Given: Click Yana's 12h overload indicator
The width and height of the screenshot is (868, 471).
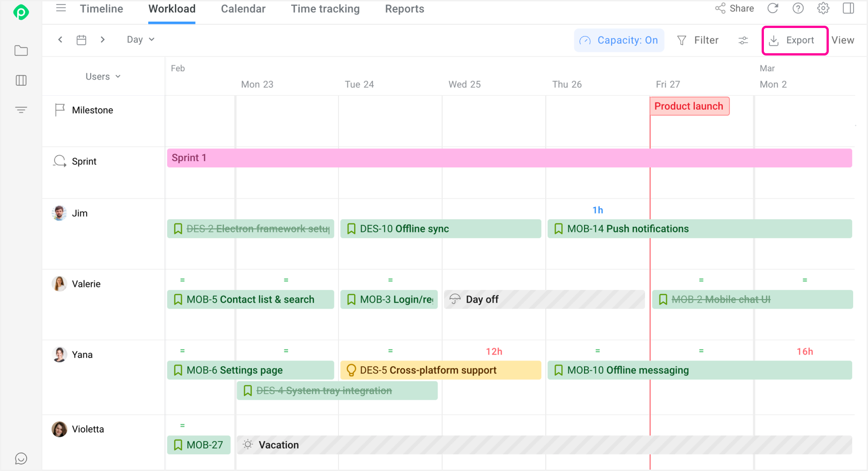Looking at the screenshot, I should pos(494,351).
